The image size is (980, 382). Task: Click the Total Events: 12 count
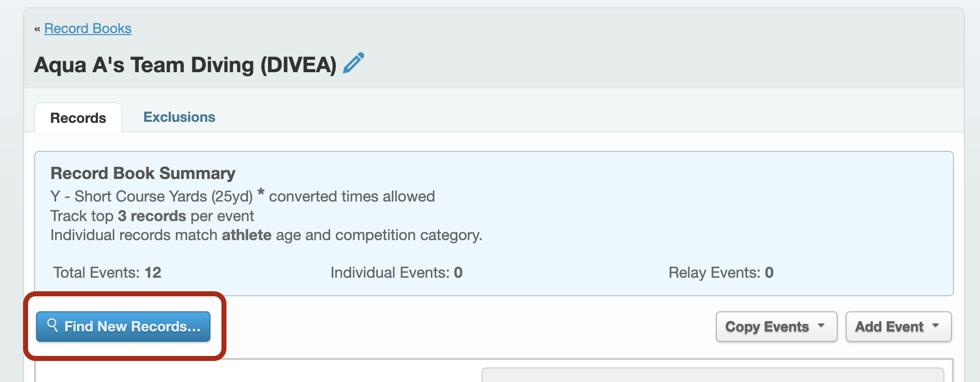click(107, 273)
